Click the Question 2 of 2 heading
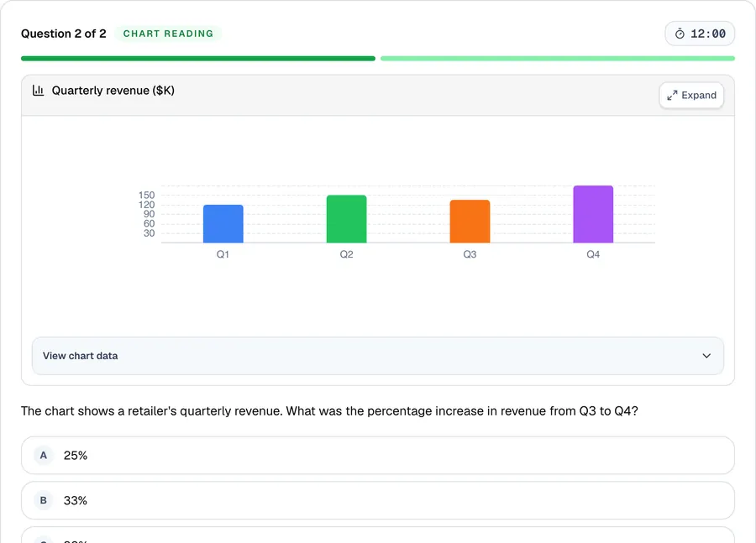 (64, 34)
